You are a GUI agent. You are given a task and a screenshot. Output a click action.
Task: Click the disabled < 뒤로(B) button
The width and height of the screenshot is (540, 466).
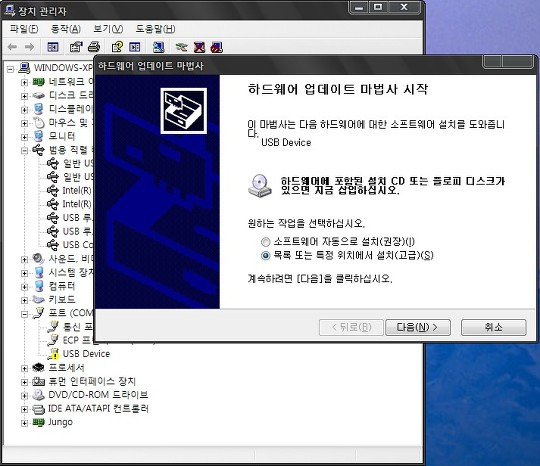click(351, 327)
